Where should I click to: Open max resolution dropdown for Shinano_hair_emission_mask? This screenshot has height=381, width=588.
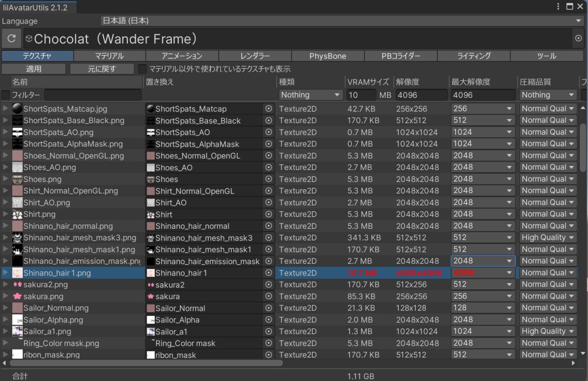483,261
